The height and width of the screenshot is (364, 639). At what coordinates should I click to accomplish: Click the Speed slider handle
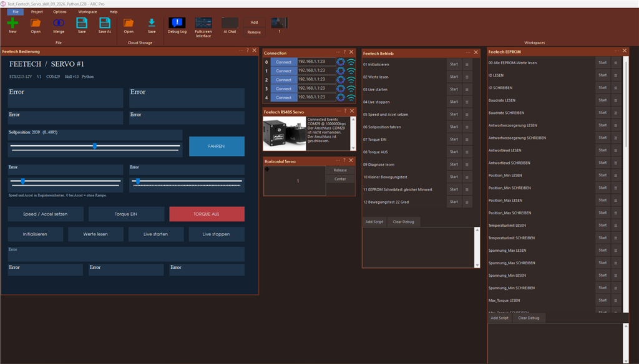[x=23, y=181]
